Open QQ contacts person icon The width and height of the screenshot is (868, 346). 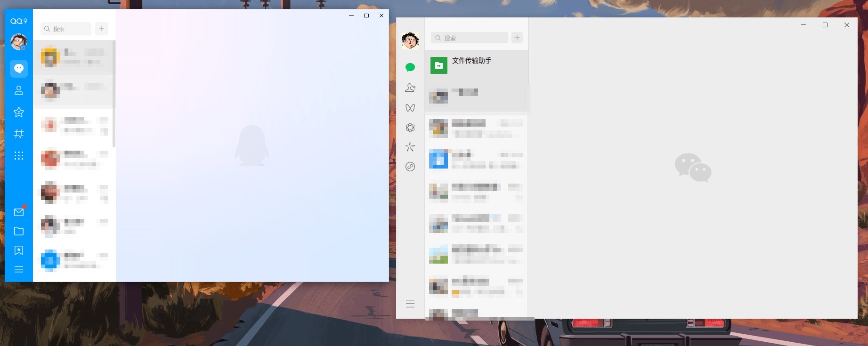pyautogui.click(x=19, y=90)
